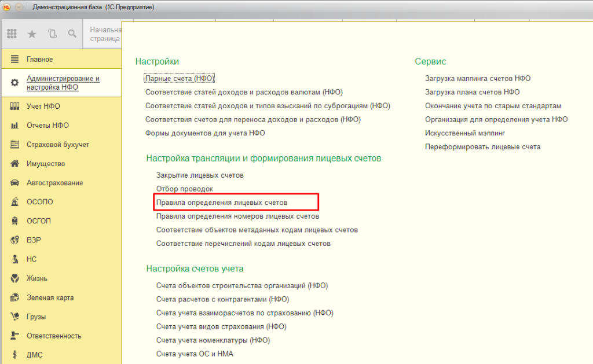Open the Учет НФО section

[43, 106]
